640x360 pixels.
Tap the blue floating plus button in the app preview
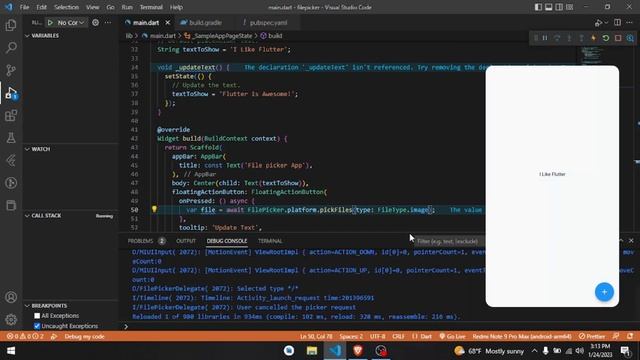coord(604,292)
